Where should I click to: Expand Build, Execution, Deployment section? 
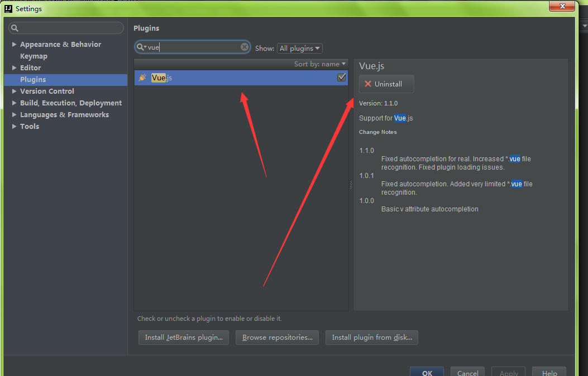tap(14, 103)
